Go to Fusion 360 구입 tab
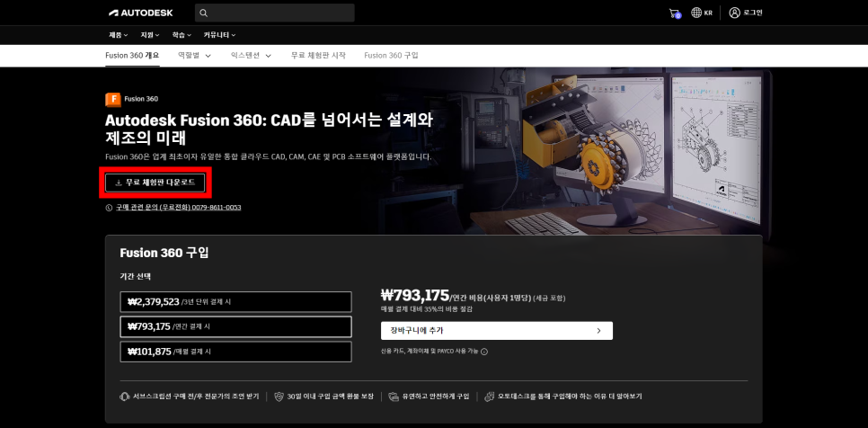 tap(392, 56)
